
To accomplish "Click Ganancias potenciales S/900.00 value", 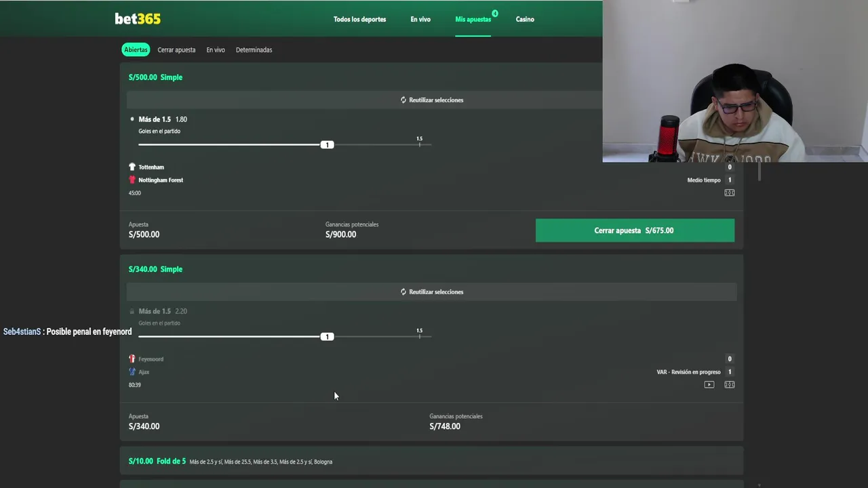I will (340, 235).
